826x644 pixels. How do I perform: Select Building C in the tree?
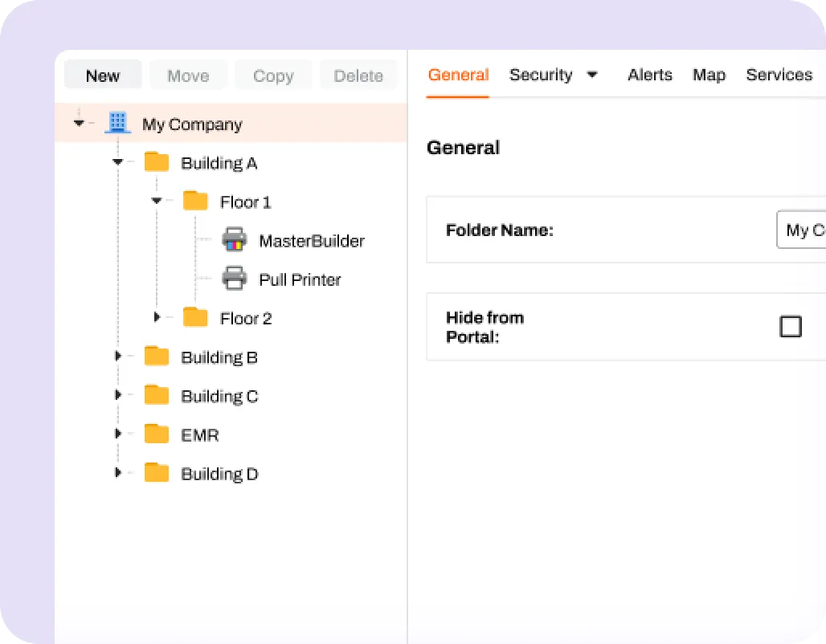(x=219, y=396)
